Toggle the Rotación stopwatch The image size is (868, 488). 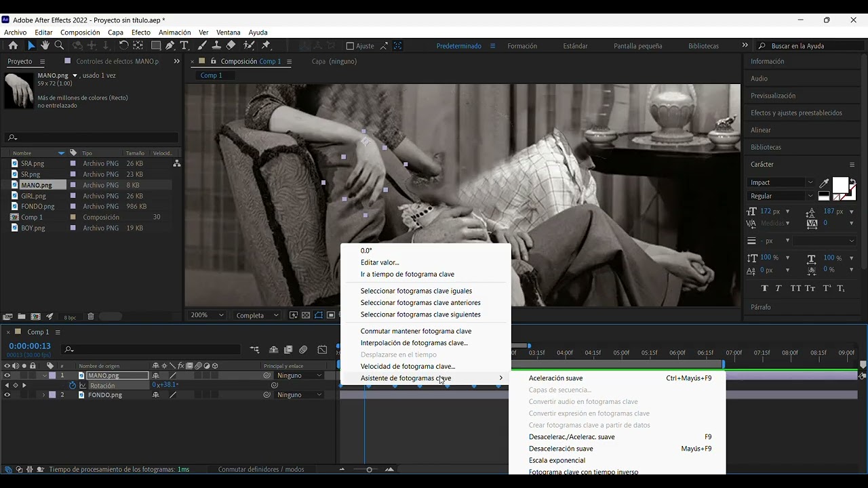pyautogui.click(x=73, y=385)
